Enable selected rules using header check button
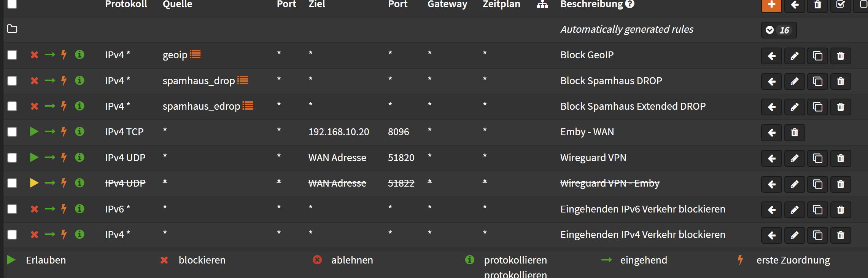This screenshot has height=278, width=868. [x=841, y=5]
